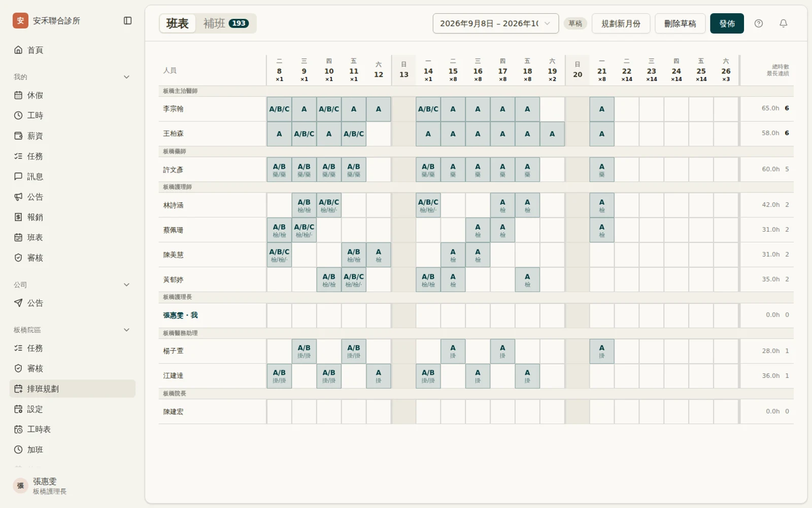Switch to the 補班 tab
This screenshot has width=812, height=508.
click(x=226, y=23)
